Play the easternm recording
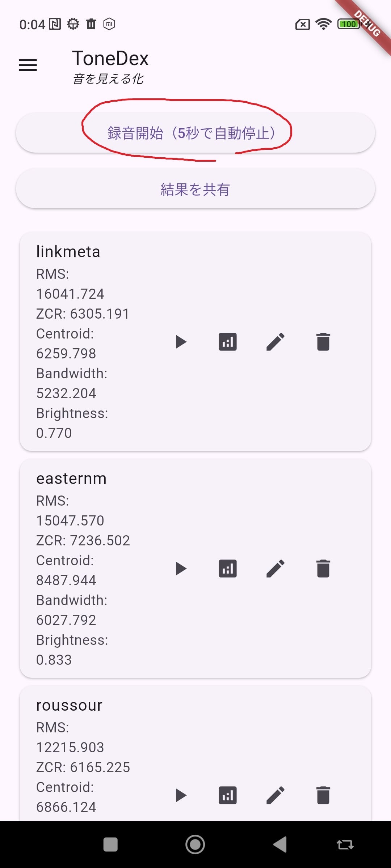This screenshot has width=391, height=868. (x=181, y=569)
